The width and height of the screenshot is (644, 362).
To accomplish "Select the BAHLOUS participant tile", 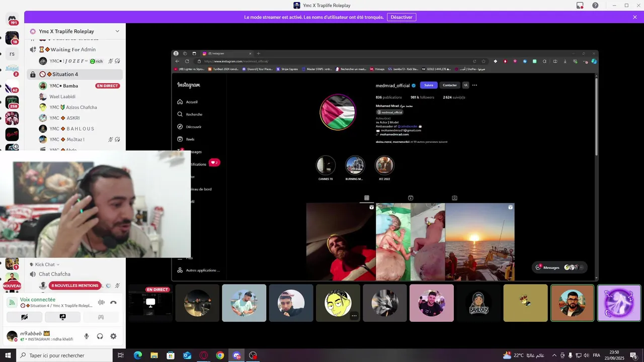I will click(x=478, y=303).
